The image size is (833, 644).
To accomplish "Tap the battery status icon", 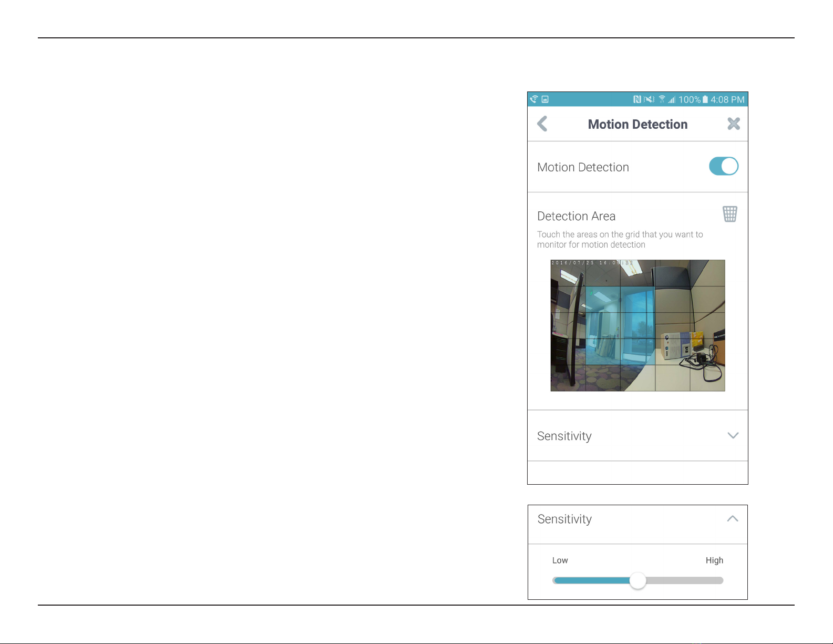I will 705,99.
